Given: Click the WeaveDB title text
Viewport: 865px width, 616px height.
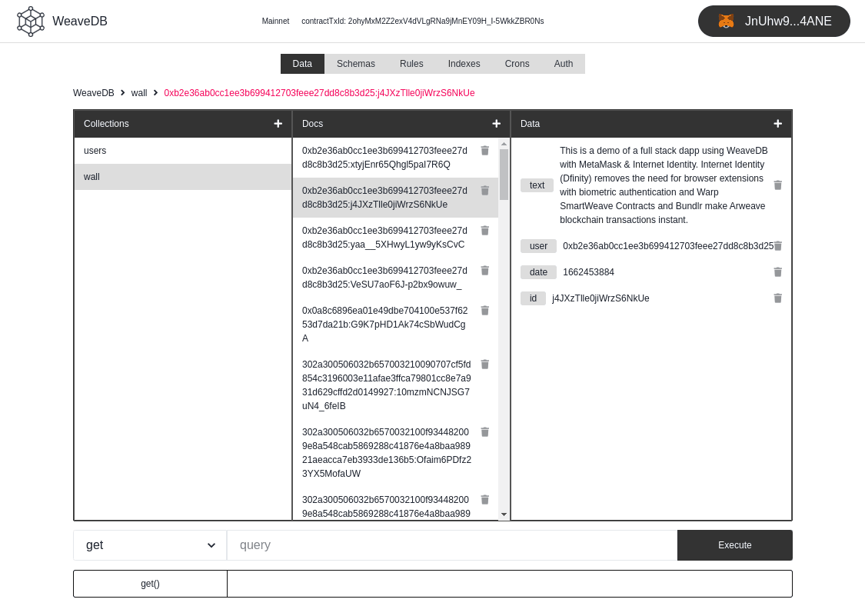Looking at the screenshot, I should click(x=80, y=21).
